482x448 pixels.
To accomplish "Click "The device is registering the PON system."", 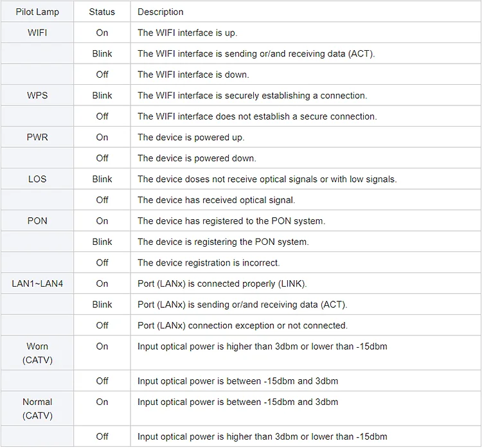I will [223, 242].
